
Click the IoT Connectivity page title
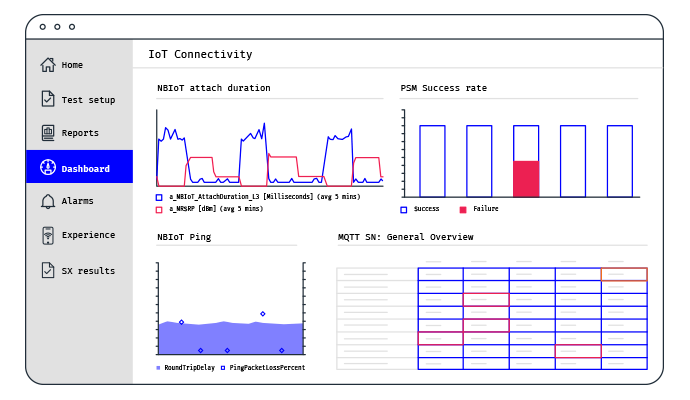(200, 54)
